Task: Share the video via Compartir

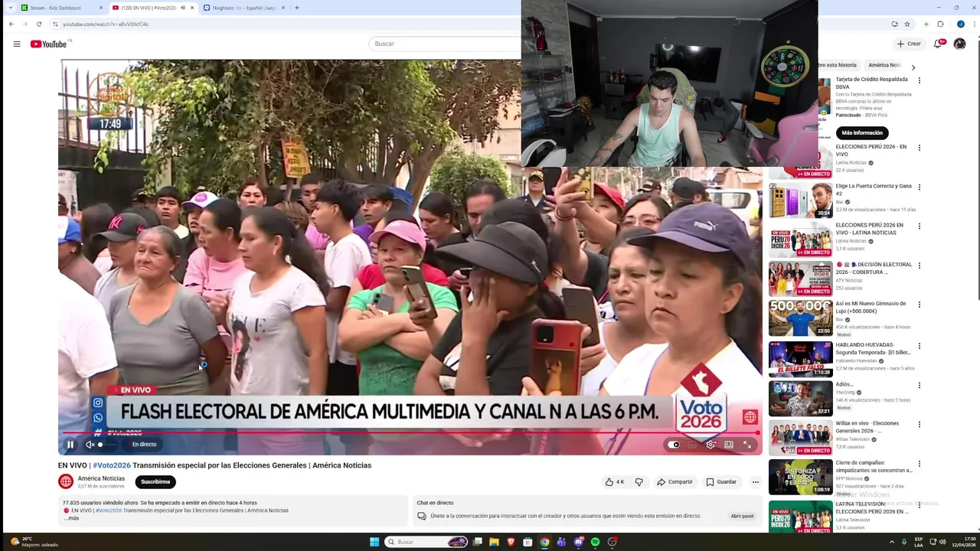Action: click(675, 482)
